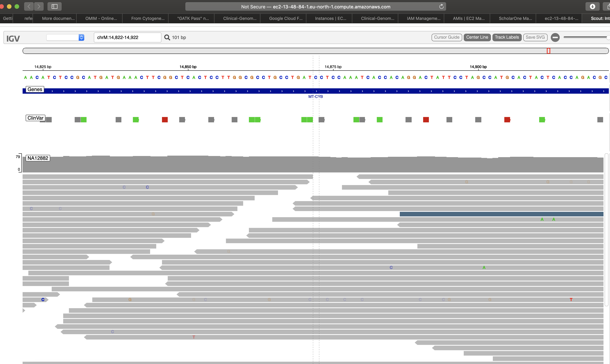Click the Safari sidebar toggle icon
The height and width of the screenshot is (364, 610).
pyautogui.click(x=55, y=7)
